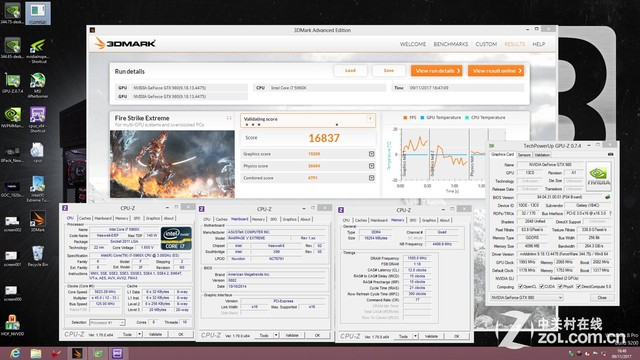Select the screen002 image file on desktop
640x360 pixels.
[x=12, y=223]
